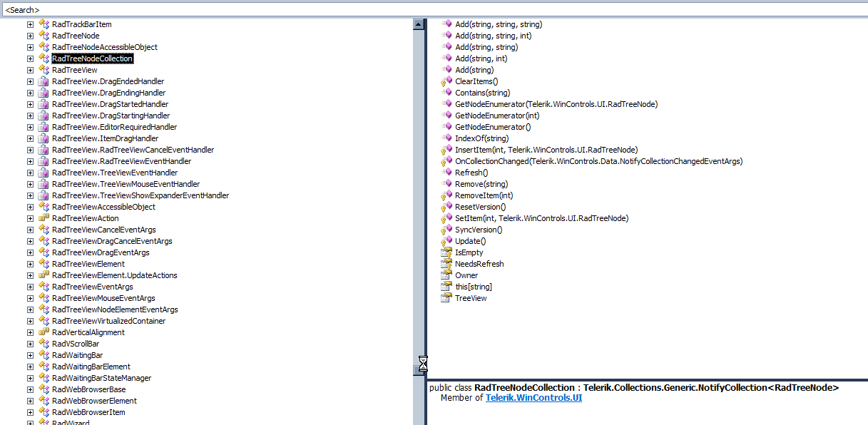This screenshot has width=868, height=425.
Task: Click the property icon beside NeedsRefresh
Action: click(446, 264)
